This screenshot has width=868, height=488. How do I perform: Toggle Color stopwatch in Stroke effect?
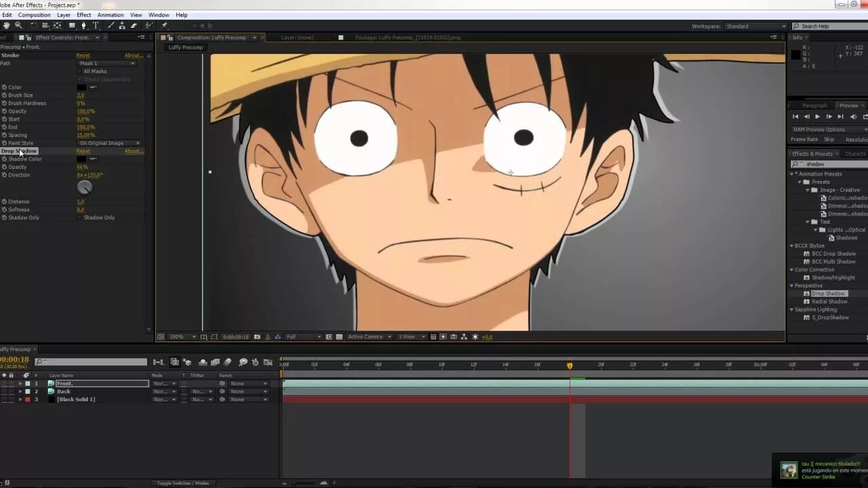pyautogui.click(x=4, y=87)
